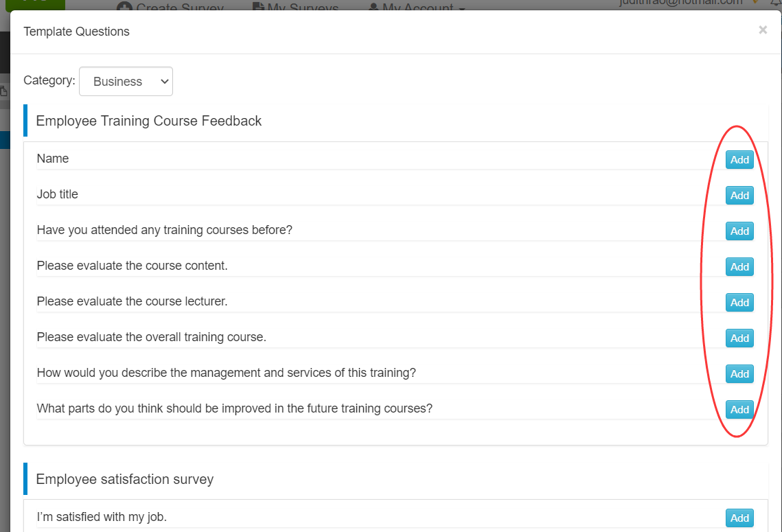Click the notification bell icon
The height and width of the screenshot is (532, 782).
777,3
